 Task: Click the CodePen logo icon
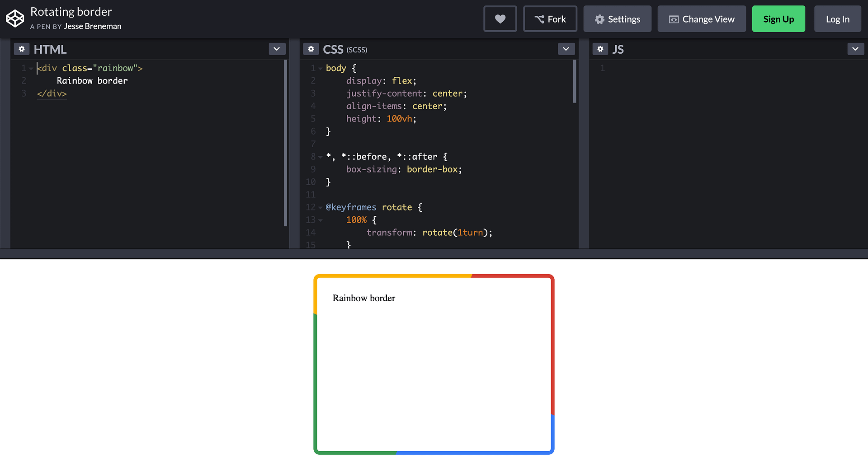point(15,19)
